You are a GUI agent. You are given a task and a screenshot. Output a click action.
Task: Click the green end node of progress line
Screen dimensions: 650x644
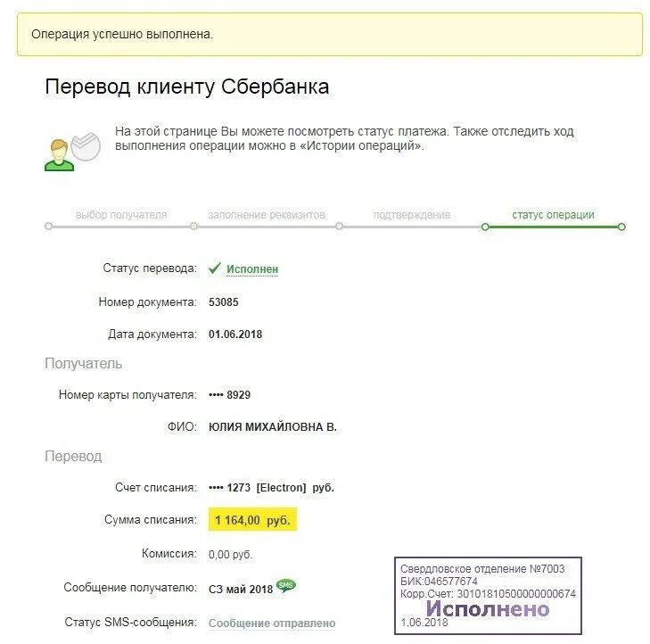pyautogui.click(x=621, y=227)
